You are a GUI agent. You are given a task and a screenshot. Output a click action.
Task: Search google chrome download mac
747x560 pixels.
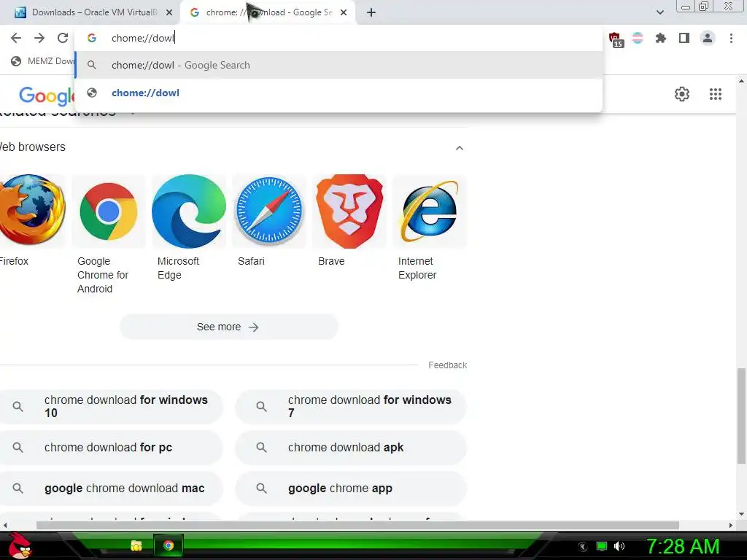tap(111, 489)
